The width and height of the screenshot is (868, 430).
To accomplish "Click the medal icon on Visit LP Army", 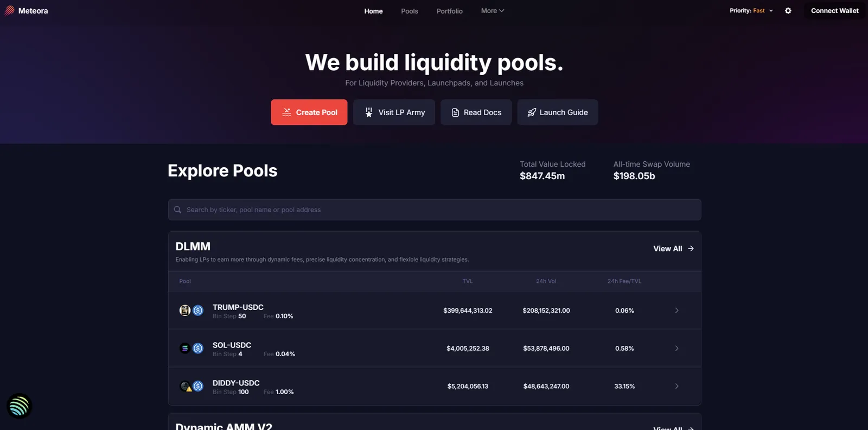I will [x=369, y=112].
